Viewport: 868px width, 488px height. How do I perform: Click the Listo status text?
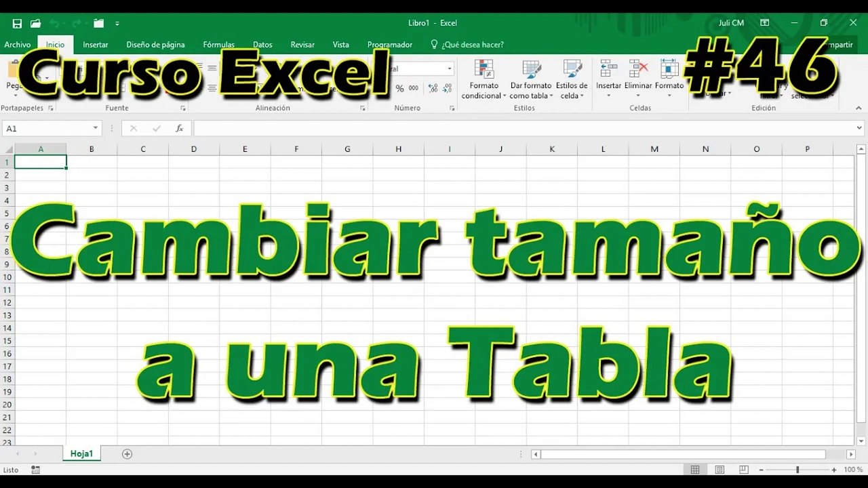(11, 470)
